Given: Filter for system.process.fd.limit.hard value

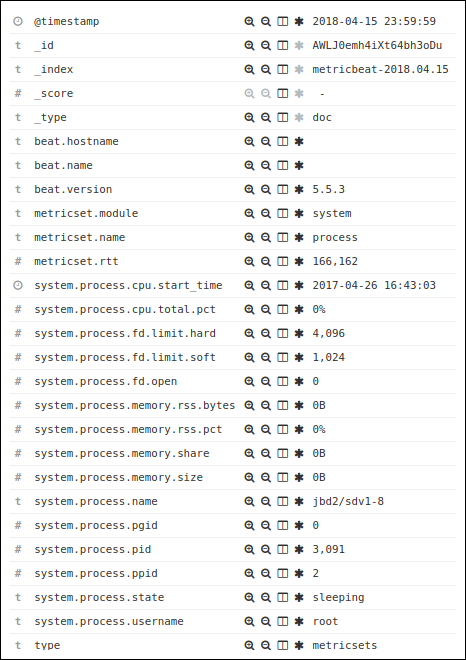Looking at the screenshot, I should point(249,333).
